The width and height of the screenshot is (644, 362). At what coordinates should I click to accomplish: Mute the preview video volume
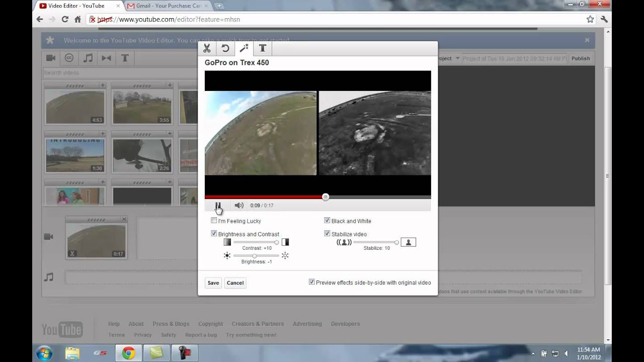tap(239, 205)
